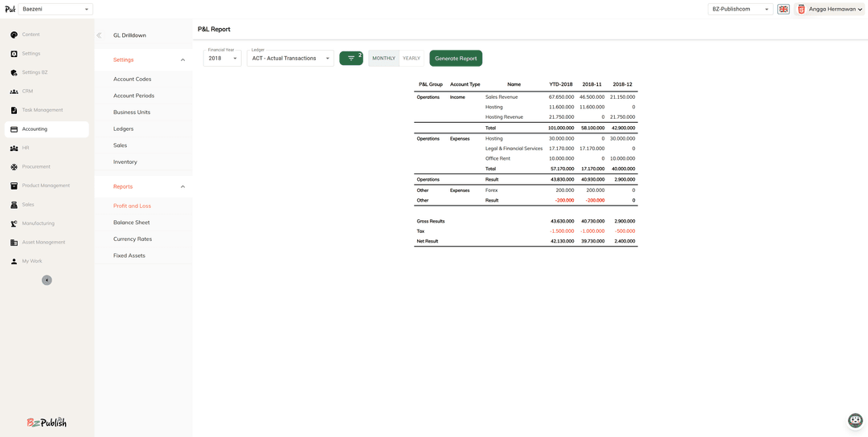868x437 pixels.
Task: Switch report view to YEARLY
Action: pyautogui.click(x=411, y=59)
